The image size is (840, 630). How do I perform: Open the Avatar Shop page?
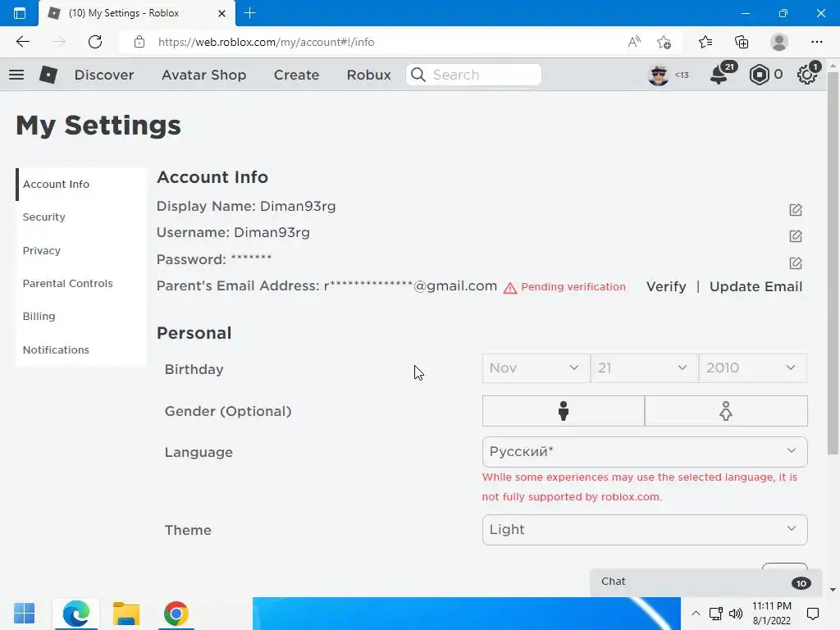pos(203,75)
